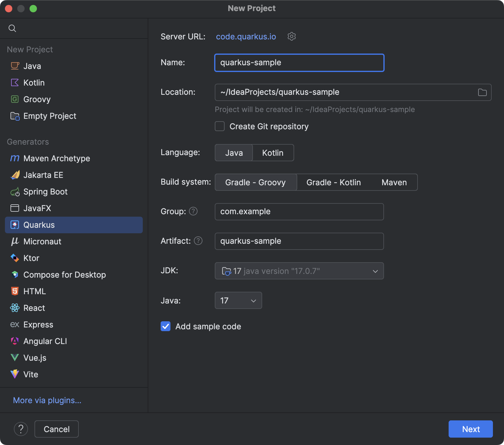Screen dimensions: 504x445
Task: Open the code.quarkus.io link
Action: pos(246,36)
